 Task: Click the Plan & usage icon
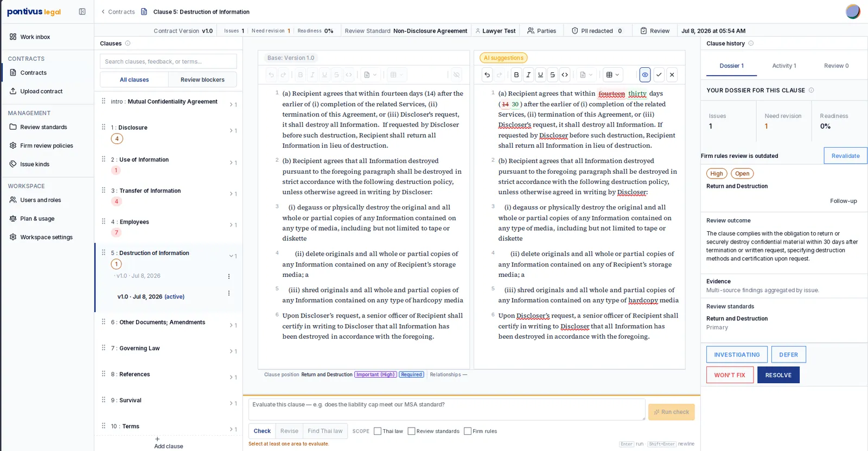[13, 218]
